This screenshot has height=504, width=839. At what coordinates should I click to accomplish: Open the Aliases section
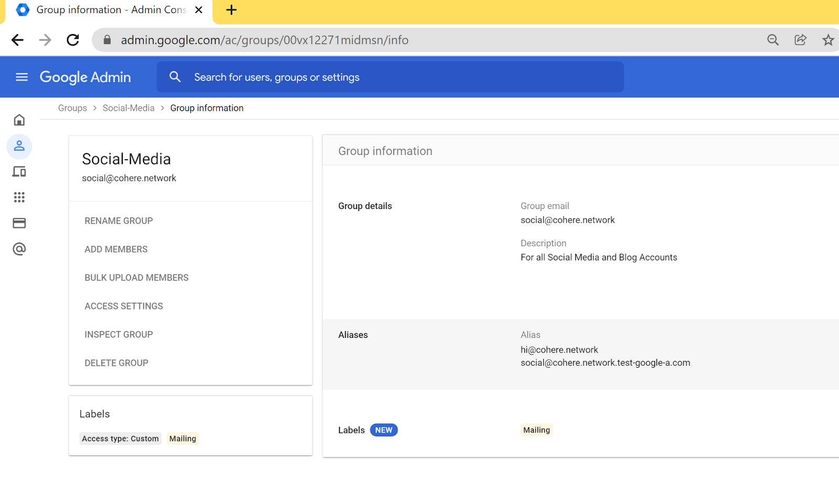(581, 354)
